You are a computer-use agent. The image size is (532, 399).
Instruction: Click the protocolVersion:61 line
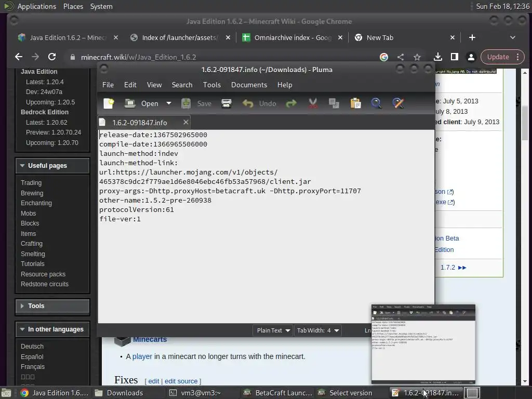coord(137,210)
